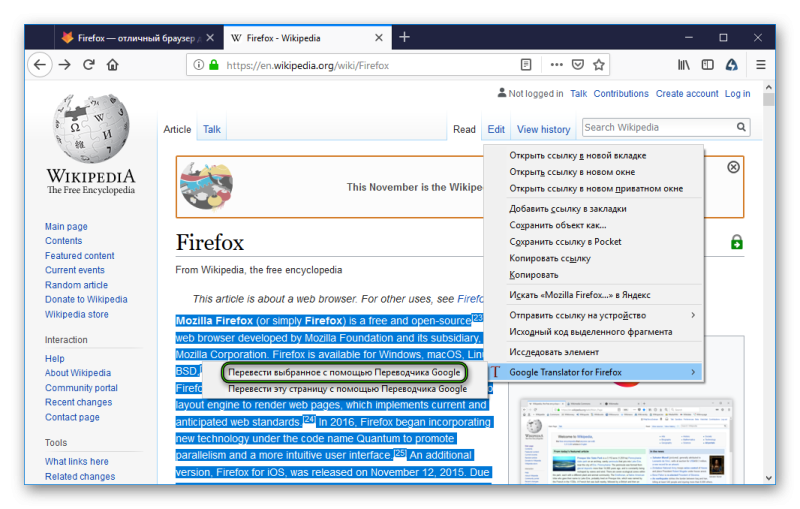Screen dimensions: 800x509
Task: Open Contributions link
Action: tap(621, 93)
